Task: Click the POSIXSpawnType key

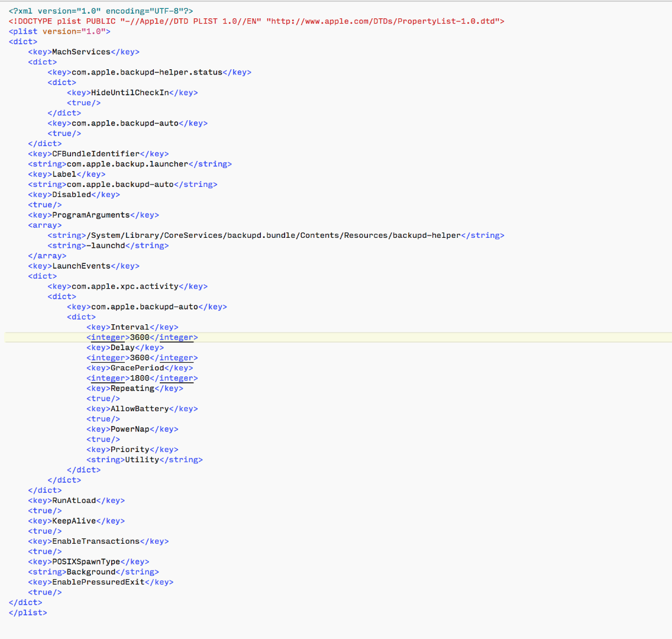Action: (x=86, y=562)
